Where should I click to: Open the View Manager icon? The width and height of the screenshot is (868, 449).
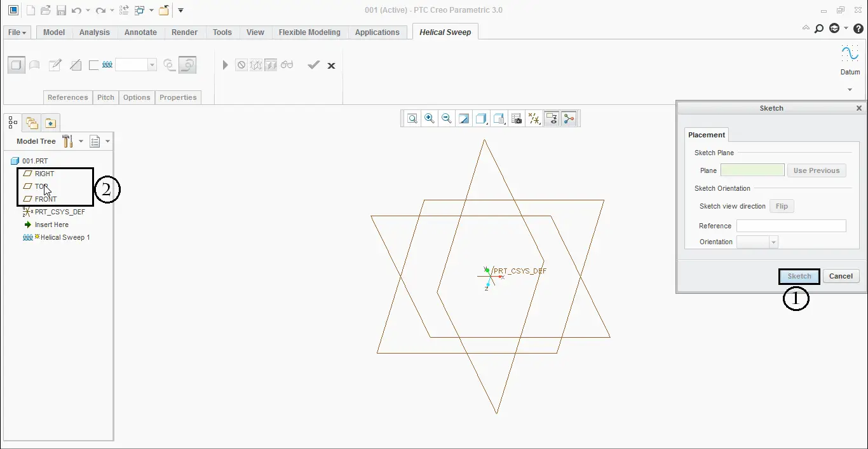[x=517, y=118]
